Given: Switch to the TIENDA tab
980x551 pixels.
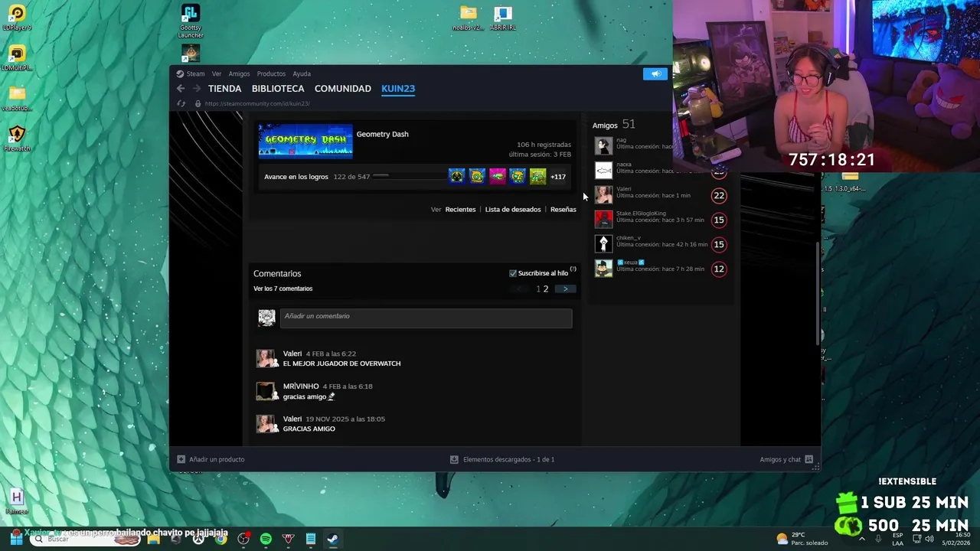Looking at the screenshot, I should click(x=224, y=89).
